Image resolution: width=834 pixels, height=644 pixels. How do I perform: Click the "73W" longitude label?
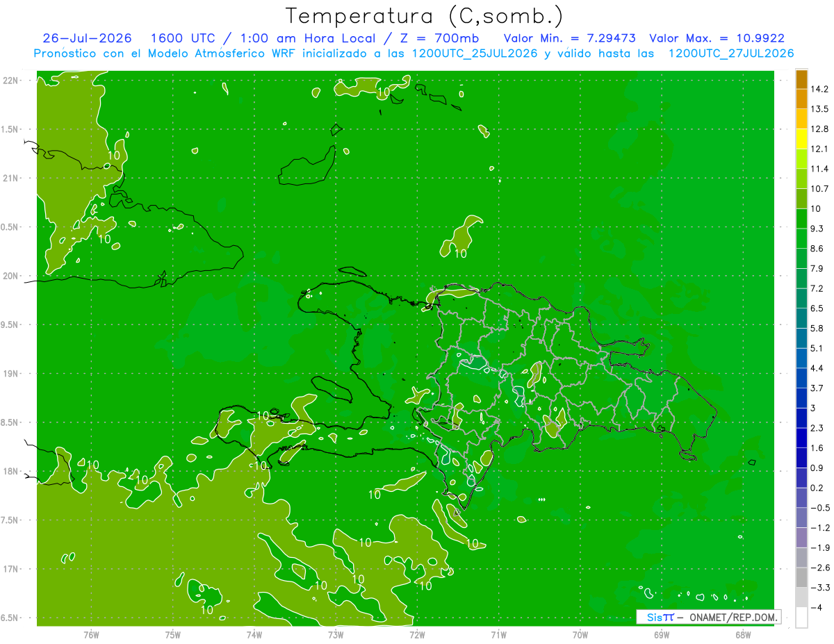pos(336,635)
